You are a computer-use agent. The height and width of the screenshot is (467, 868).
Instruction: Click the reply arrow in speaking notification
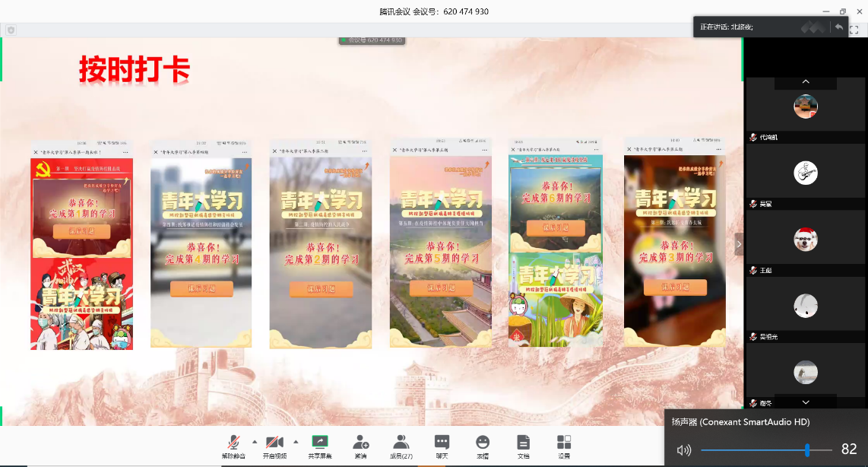pyautogui.click(x=838, y=27)
